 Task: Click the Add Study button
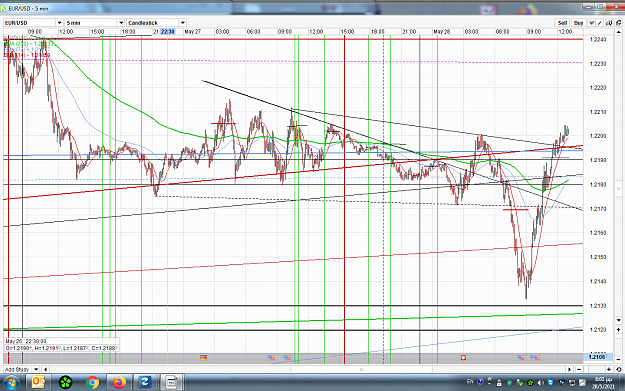coord(17,369)
